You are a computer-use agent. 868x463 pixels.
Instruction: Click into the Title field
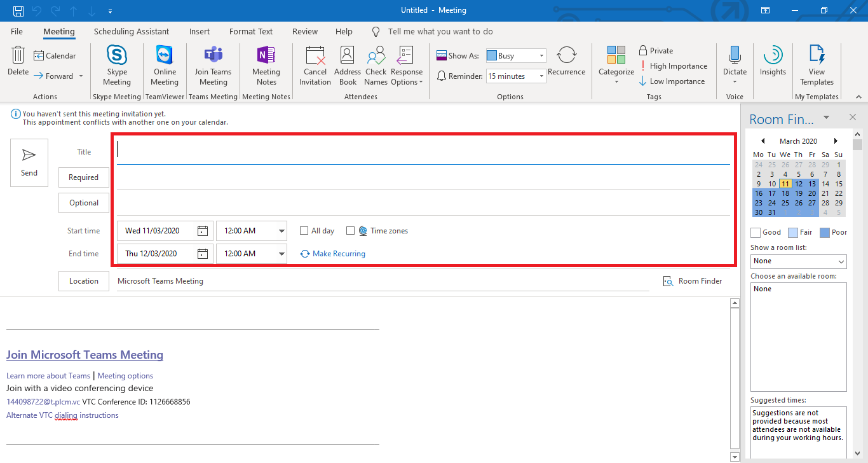(423, 152)
